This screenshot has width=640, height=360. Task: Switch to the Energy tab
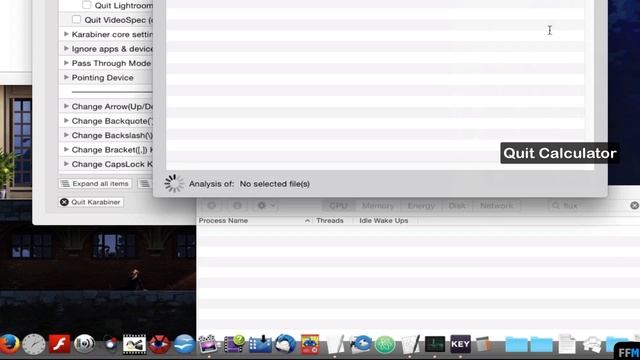tap(421, 205)
